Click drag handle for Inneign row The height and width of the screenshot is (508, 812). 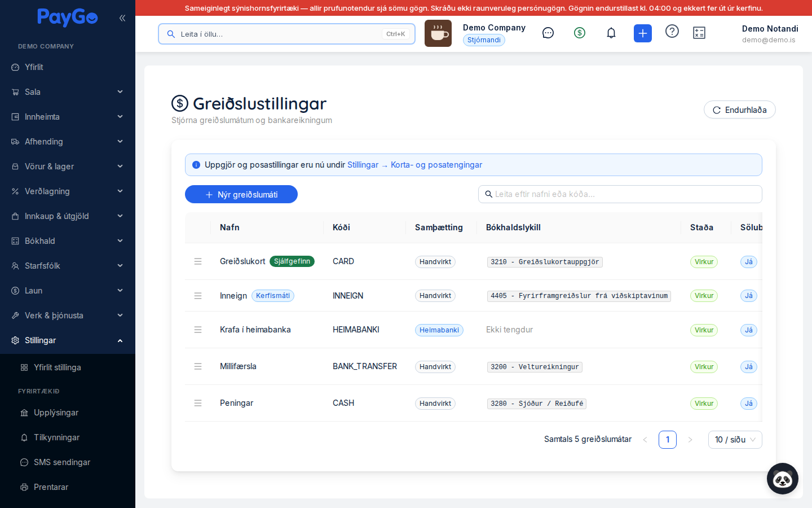point(198,296)
